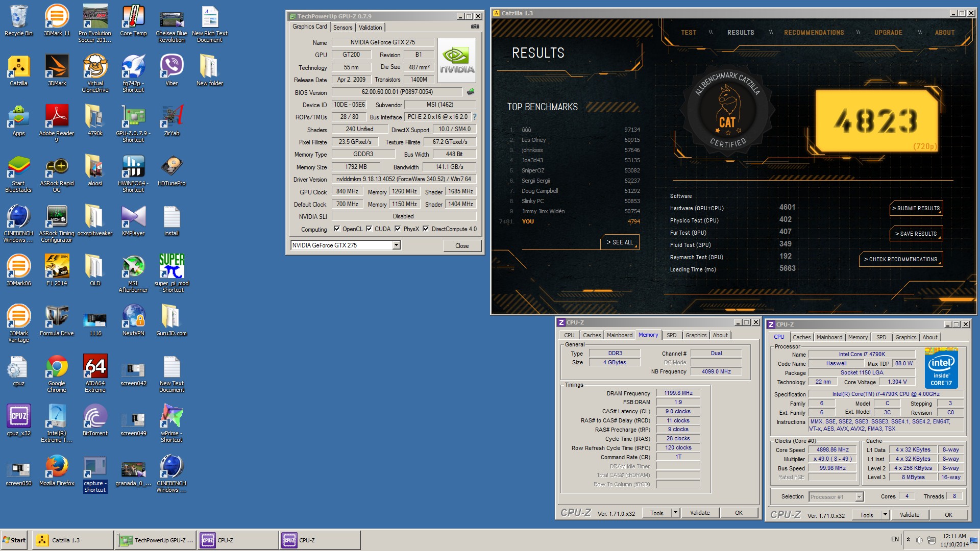Launch Mozilla Firefox desktop icon

click(57, 470)
